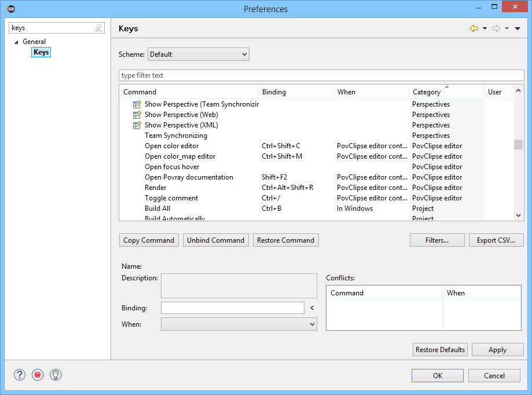Select Keys in the preferences tree
Image resolution: width=532 pixels, height=395 pixels.
coord(41,52)
